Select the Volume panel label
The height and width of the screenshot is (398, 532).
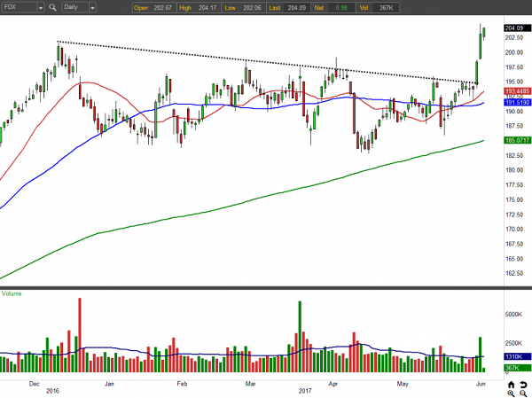(12, 293)
